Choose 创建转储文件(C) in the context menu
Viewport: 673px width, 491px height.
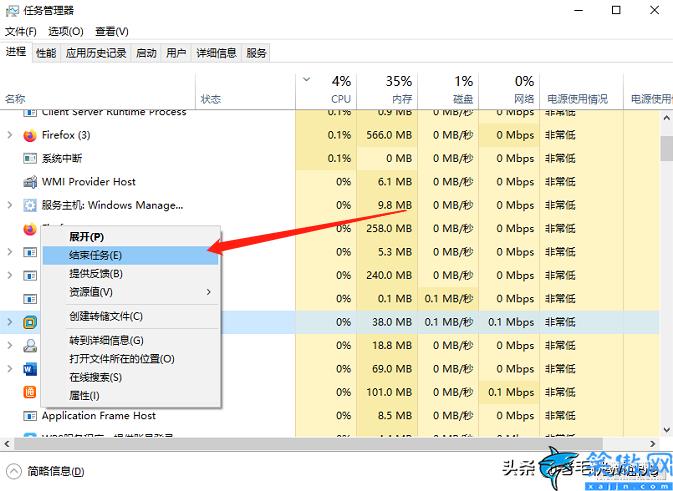tap(130, 317)
